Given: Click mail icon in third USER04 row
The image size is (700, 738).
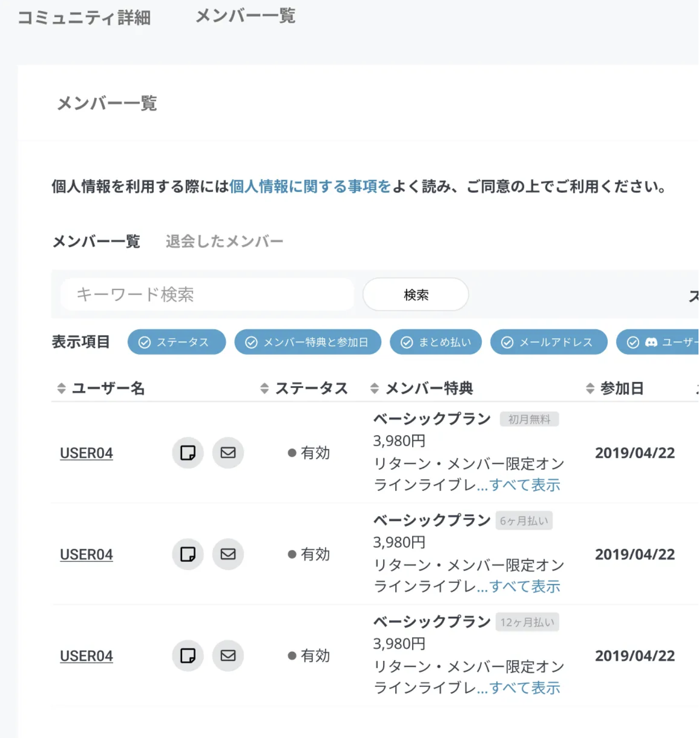Looking at the screenshot, I should coord(228,655).
